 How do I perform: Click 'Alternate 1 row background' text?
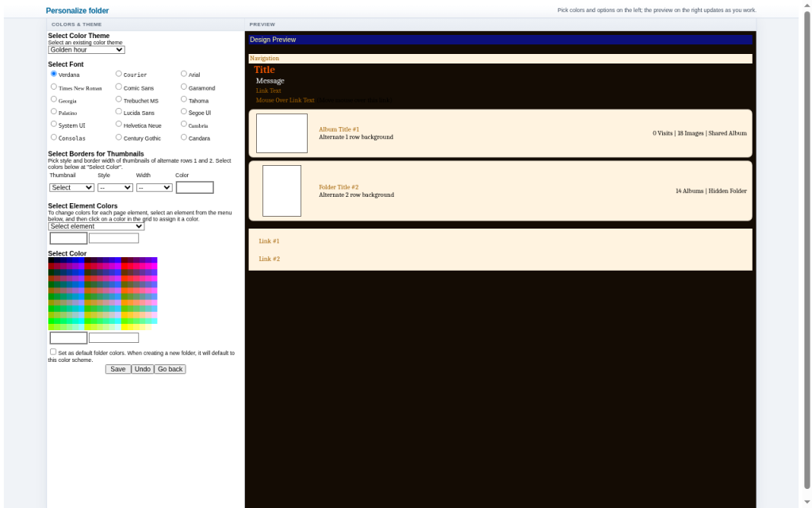(x=356, y=137)
